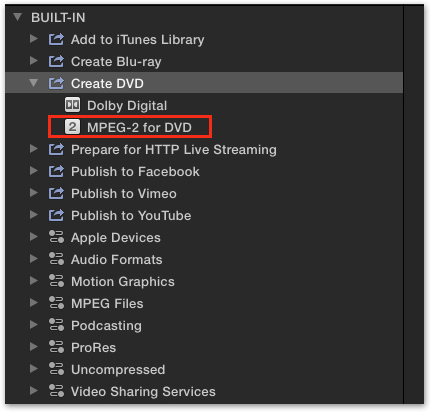Select Prepare for HTTP Live Streaming label
The image size is (431, 412).
pyautogui.click(x=174, y=150)
